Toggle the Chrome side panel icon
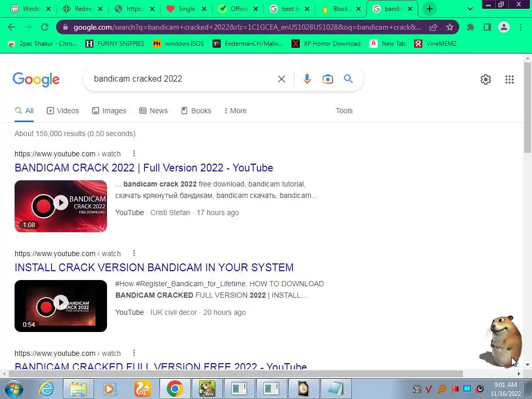This screenshot has width=532, height=399. (x=487, y=27)
